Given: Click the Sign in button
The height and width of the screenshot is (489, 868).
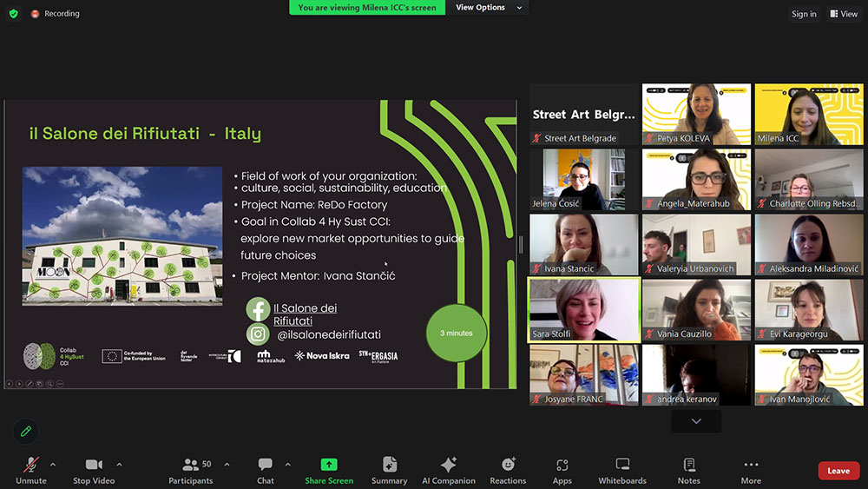Looking at the screenshot, I should pos(803,14).
